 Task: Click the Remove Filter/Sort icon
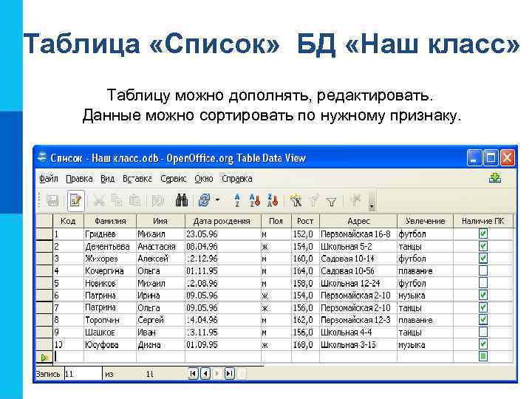pyautogui.click(x=355, y=199)
